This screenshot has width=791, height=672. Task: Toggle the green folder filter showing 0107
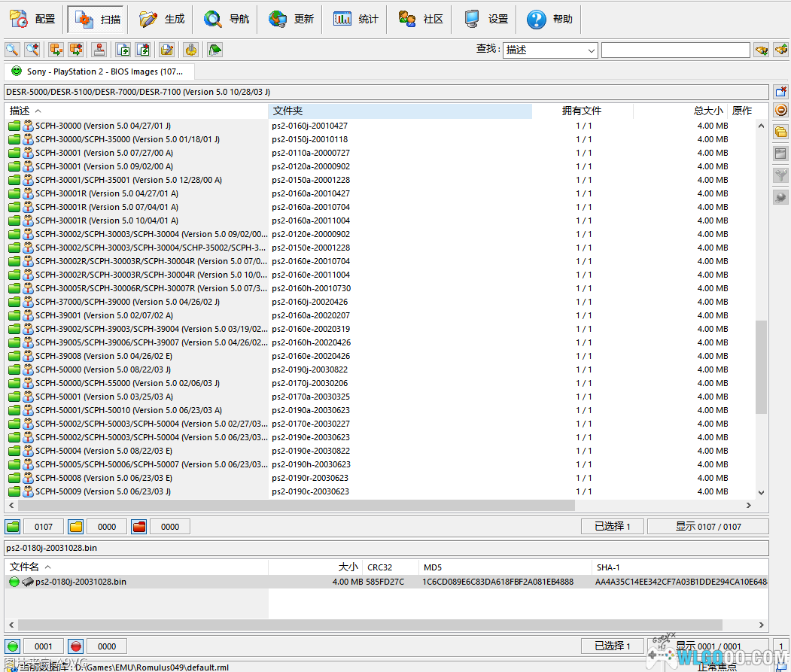[14, 527]
